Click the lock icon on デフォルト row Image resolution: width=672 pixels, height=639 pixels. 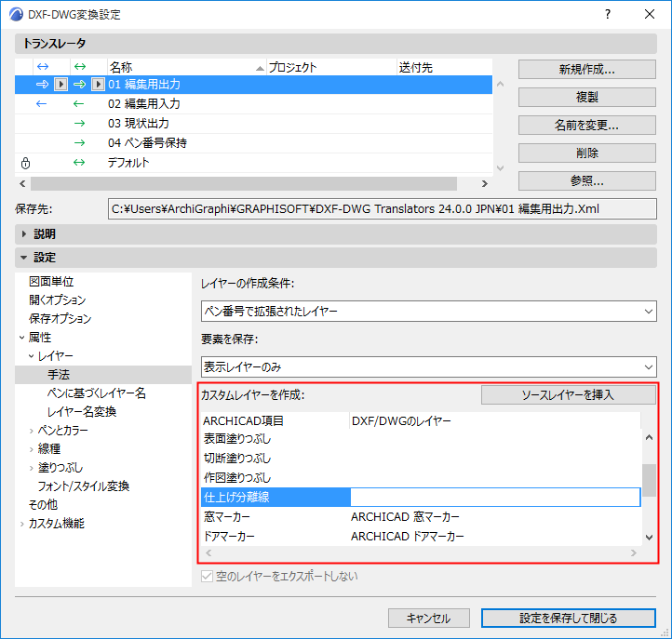tap(25, 163)
